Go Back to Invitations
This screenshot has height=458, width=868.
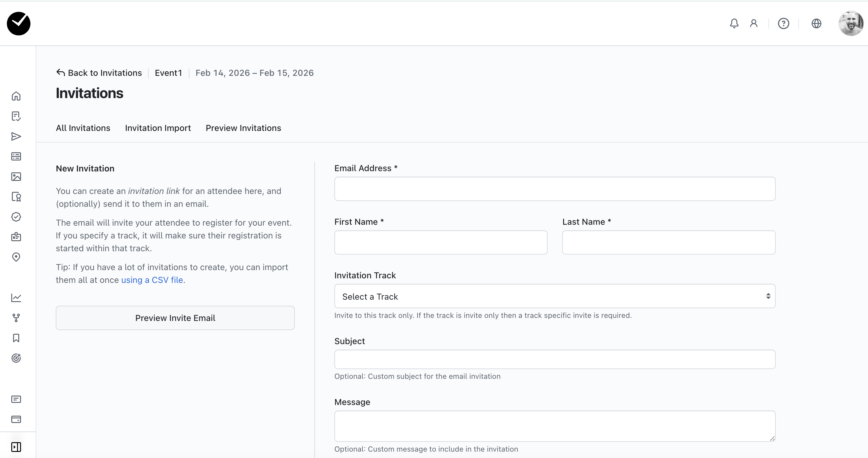pos(99,73)
